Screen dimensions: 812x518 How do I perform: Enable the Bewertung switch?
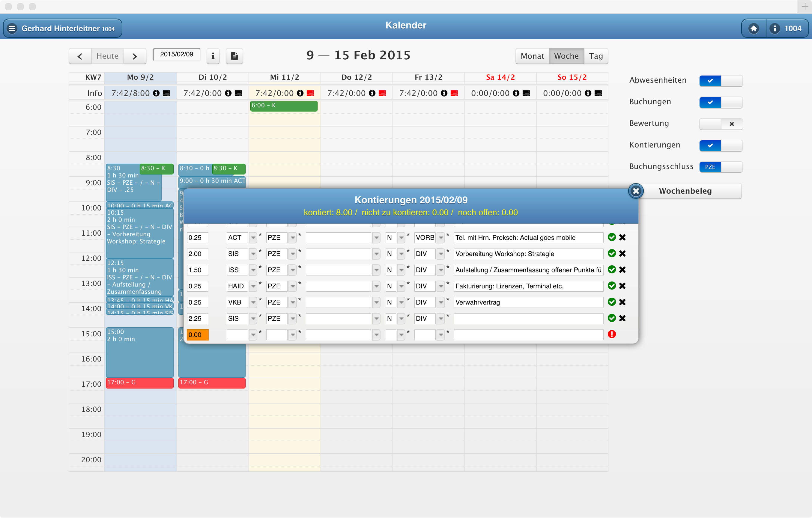click(x=721, y=124)
